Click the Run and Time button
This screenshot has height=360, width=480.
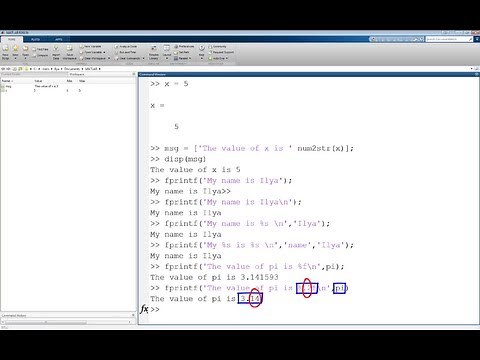point(125,52)
